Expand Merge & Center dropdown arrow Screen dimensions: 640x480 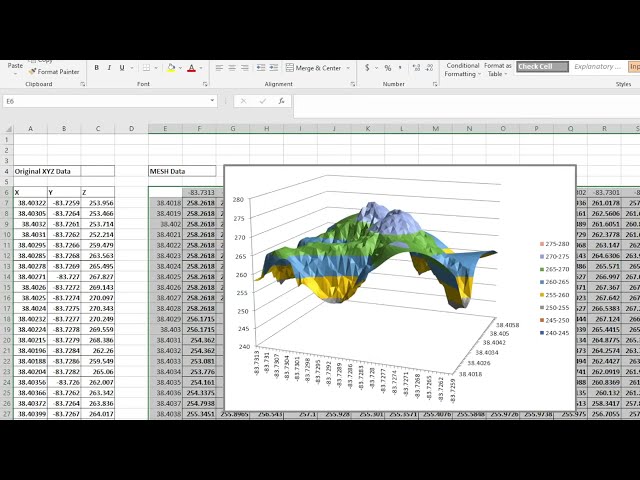click(x=348, y=68)
